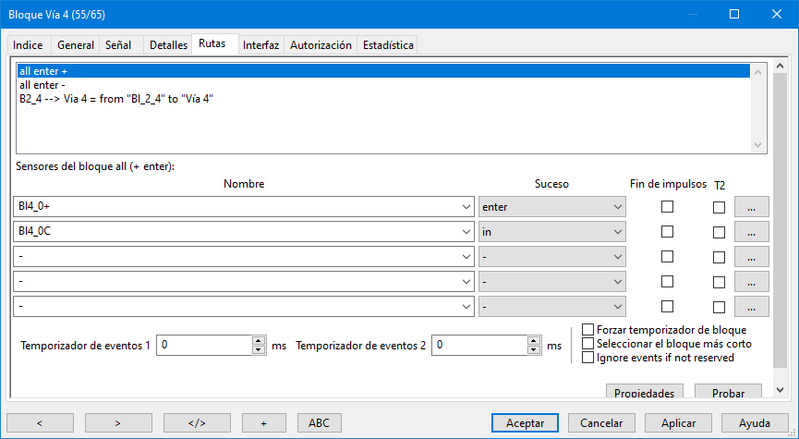Viewport: 799px width, 439px height.
Task: Go to next block with > button
Action: (x=118, y=423)
